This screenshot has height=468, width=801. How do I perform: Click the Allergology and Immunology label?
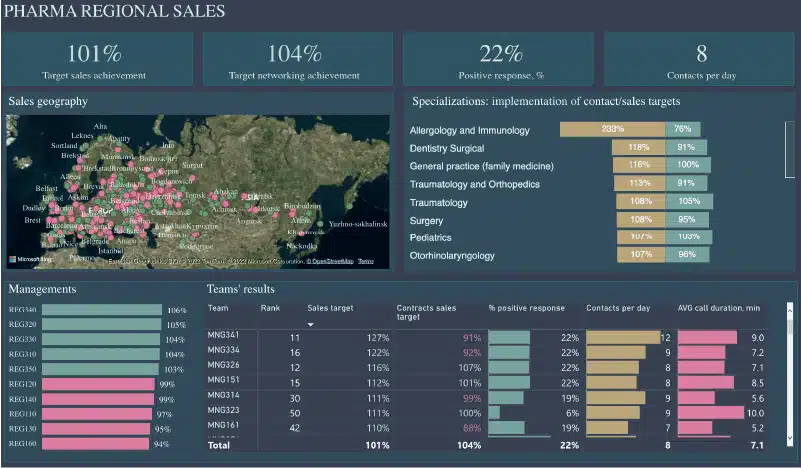469,130
